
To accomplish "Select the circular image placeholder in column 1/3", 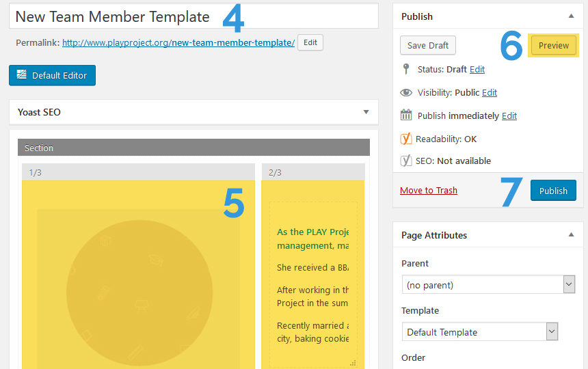I will (x=139, y=292).
